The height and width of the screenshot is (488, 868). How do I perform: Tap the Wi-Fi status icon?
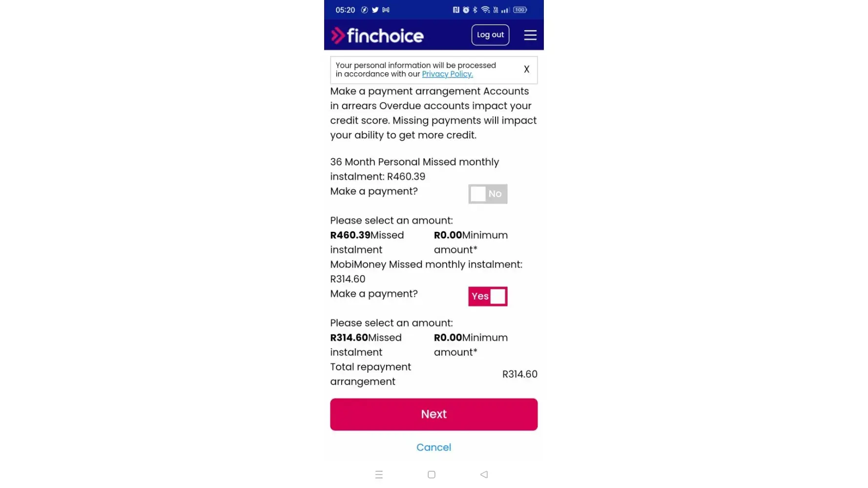pyautogui.click(x=485, y=10)
